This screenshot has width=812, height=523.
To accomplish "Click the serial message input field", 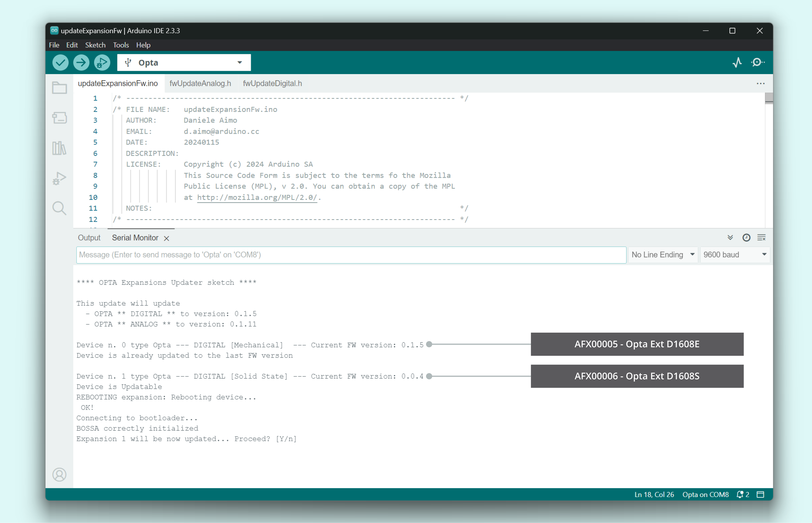I will [x=351, y=255].
